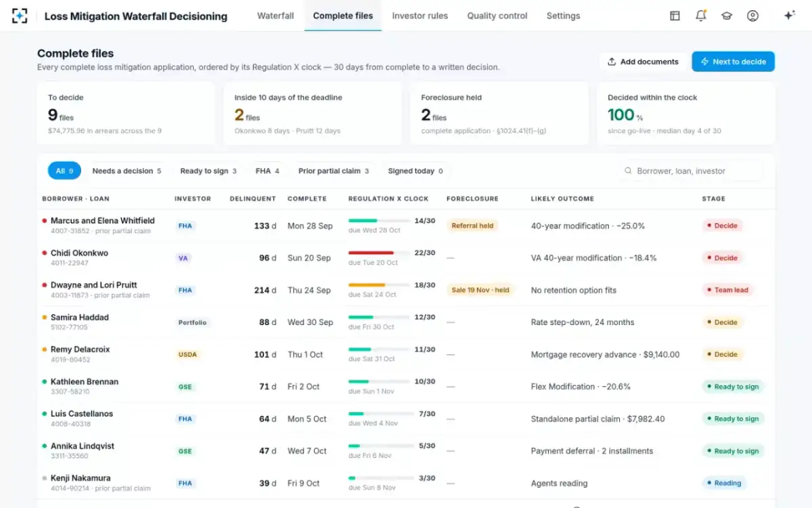Click the 'Decided within the clock' card
The width and height of the screenshot is (812, 508).
[x=685, y=113]
